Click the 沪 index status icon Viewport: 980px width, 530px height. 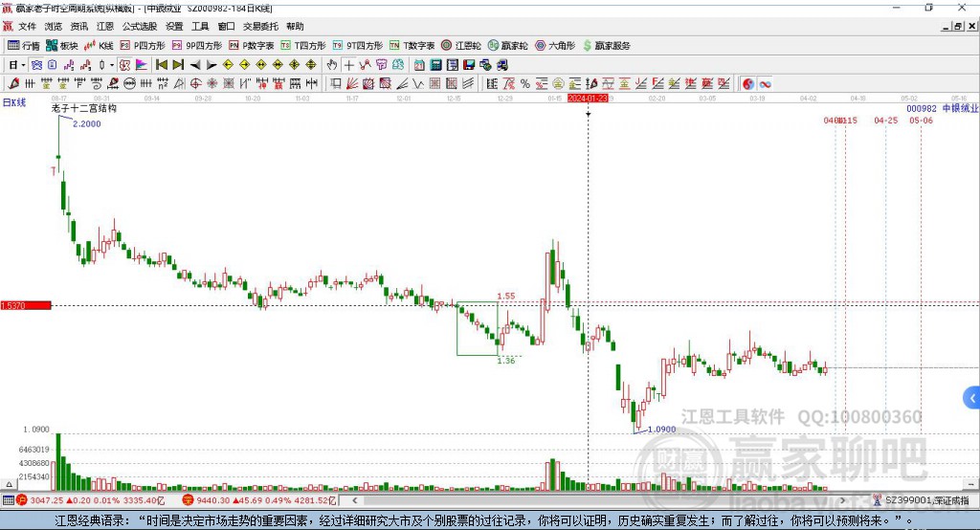(x=22, y=500)
